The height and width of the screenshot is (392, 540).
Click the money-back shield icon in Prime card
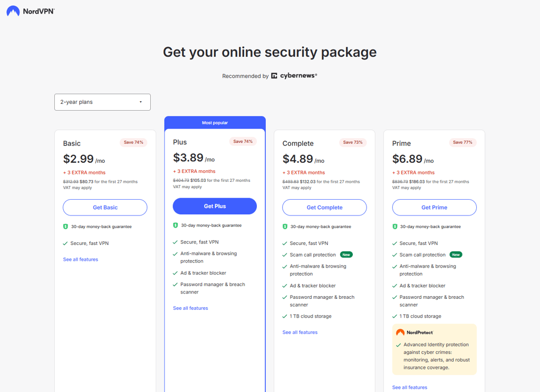tap(394, 227)
